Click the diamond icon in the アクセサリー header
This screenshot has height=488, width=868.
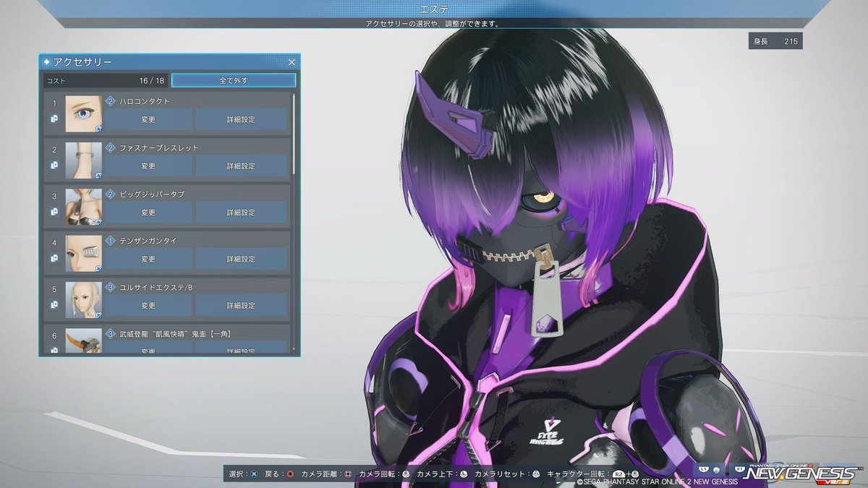pos(47,62)
